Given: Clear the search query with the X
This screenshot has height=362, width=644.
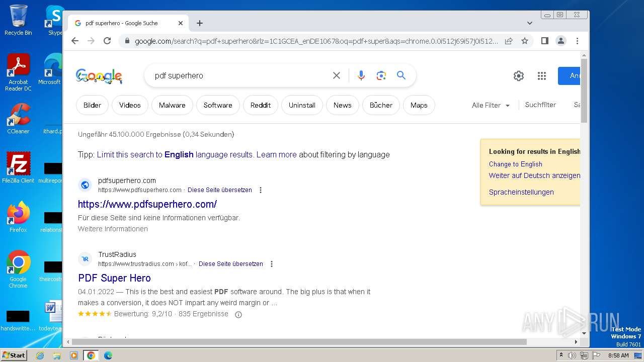Looking at the screenshot, I should point(337,75).
